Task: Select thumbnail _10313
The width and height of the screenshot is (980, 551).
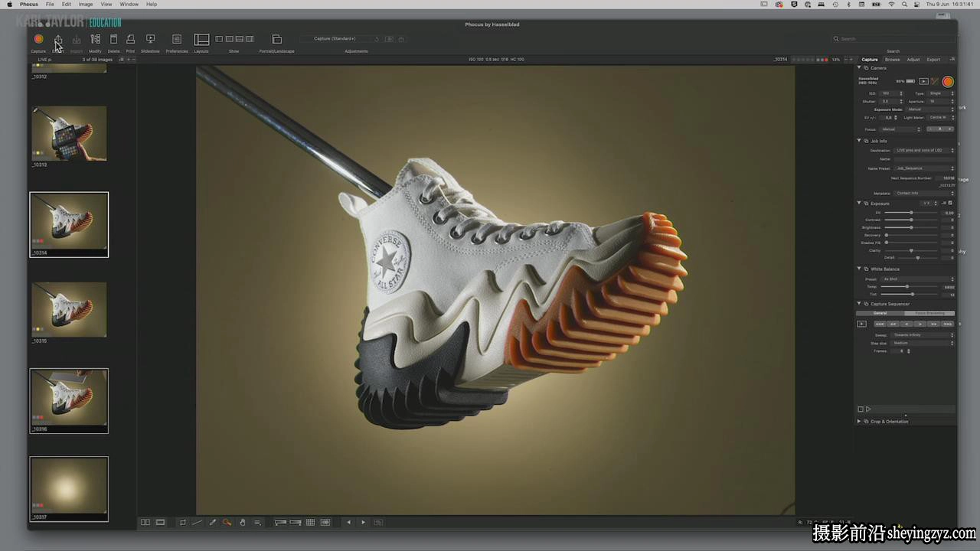Action: pos(69,133)
